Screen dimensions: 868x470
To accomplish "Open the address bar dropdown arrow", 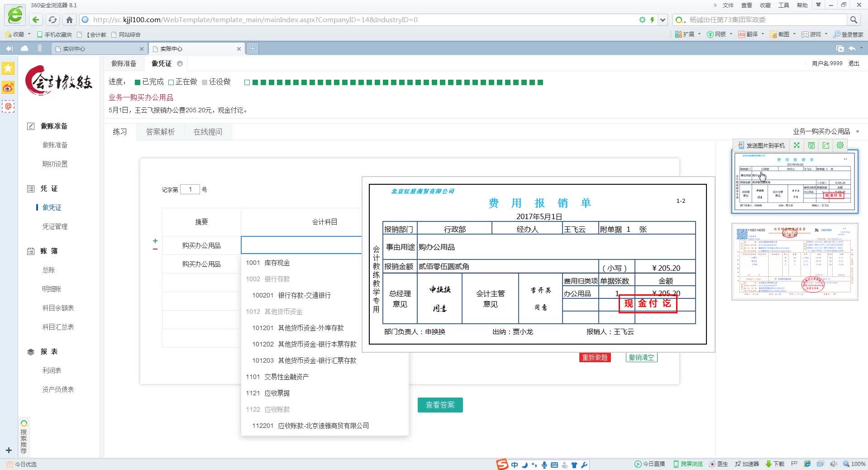I will click(662, 20).
